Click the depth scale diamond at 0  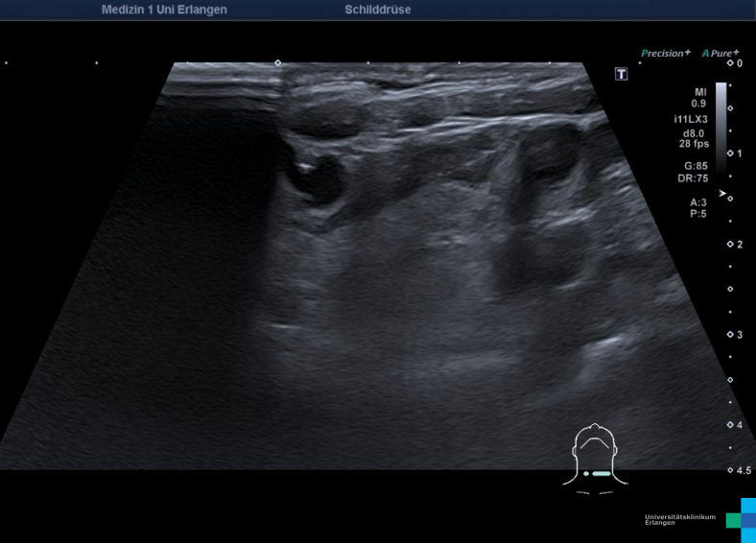[x=730, y=62]
